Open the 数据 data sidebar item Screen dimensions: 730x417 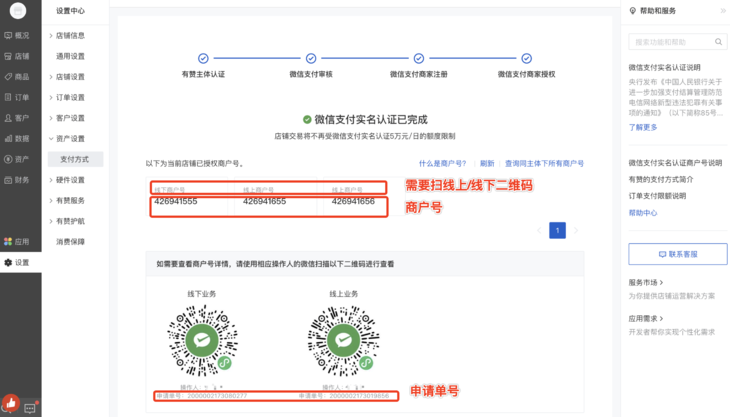click(x=17, y=138)
